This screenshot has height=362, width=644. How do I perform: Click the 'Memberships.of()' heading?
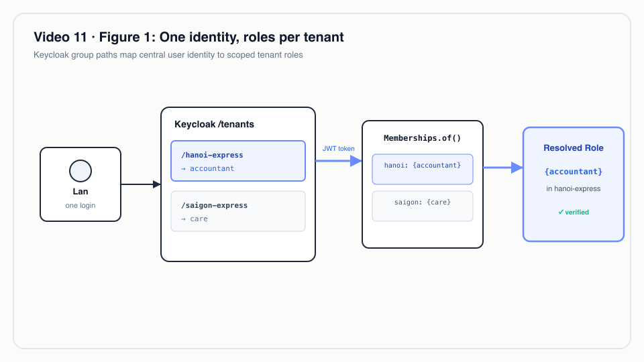click(x=422, y=138)
